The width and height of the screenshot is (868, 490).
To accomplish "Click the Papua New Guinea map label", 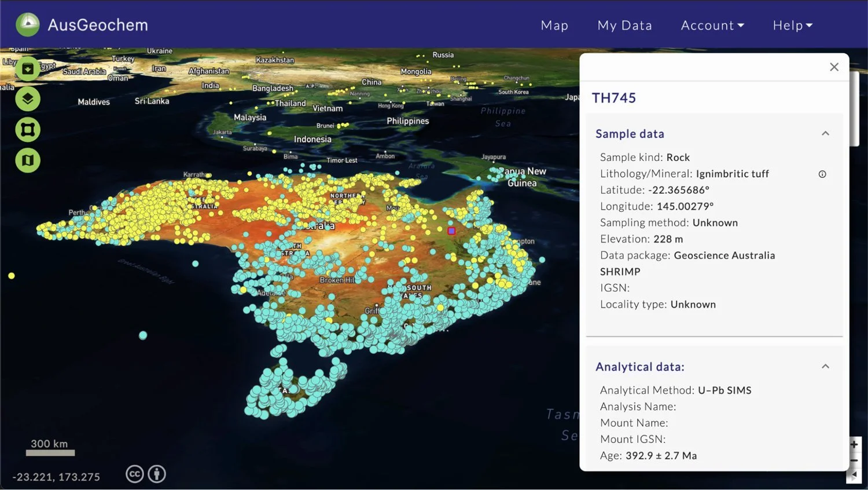I will pos(523,177).
